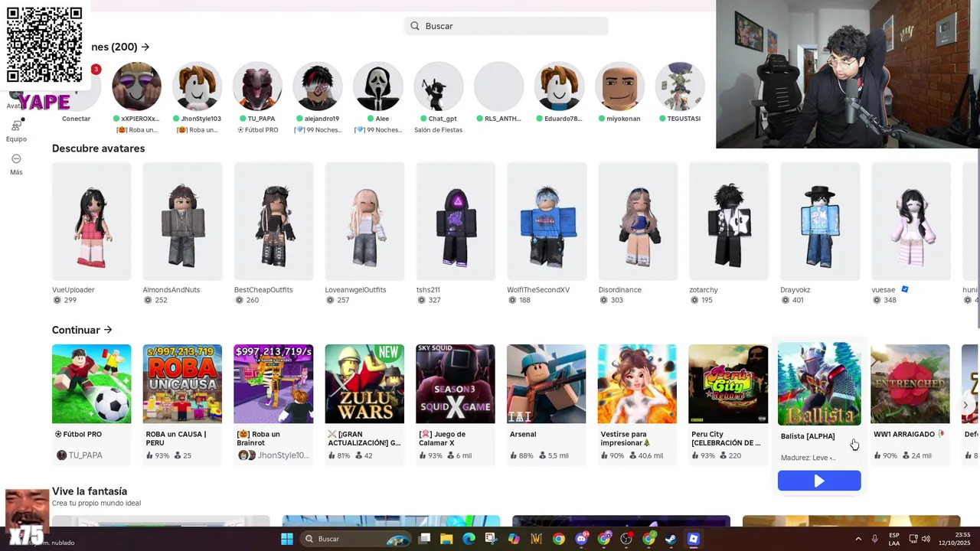Open the Arsenal game

(x=547, y=383)
